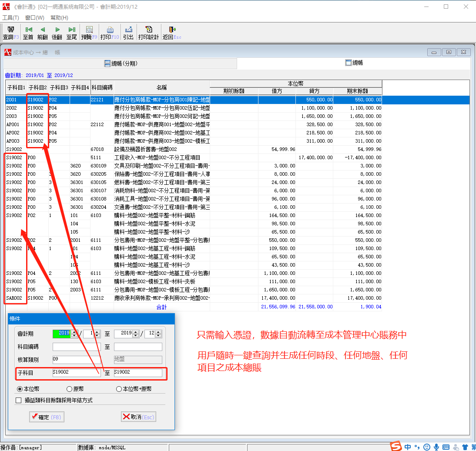
Task: Choose 本位幣+原幣 radio option
Action: click(x=119, y=389)
